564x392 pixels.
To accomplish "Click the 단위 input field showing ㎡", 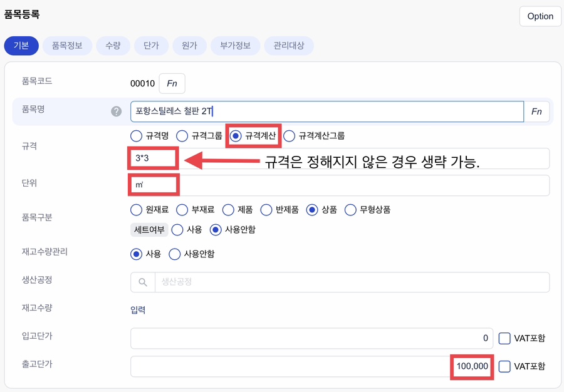I will tap(340, 185).
